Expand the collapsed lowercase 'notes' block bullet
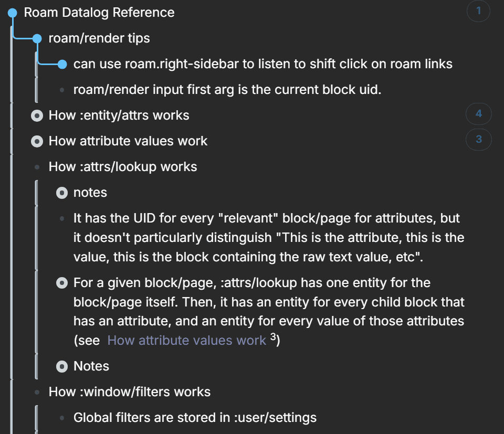Screen dimensions: 504x434 click(x=62, y=193)
